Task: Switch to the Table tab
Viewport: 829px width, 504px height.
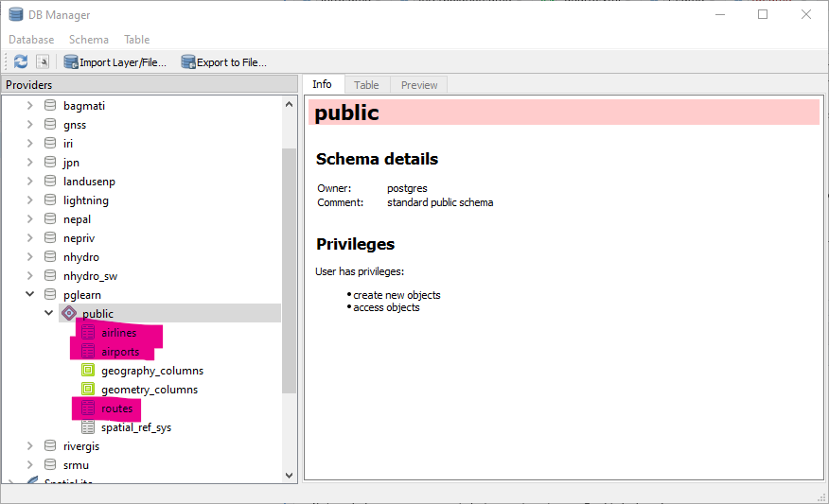Action: coord(366,85)
